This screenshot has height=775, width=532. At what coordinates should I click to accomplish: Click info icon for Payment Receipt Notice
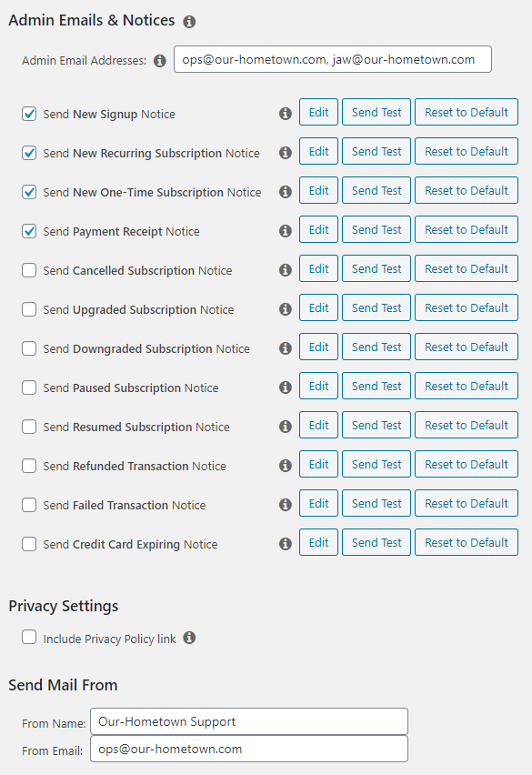coord(285,231)
